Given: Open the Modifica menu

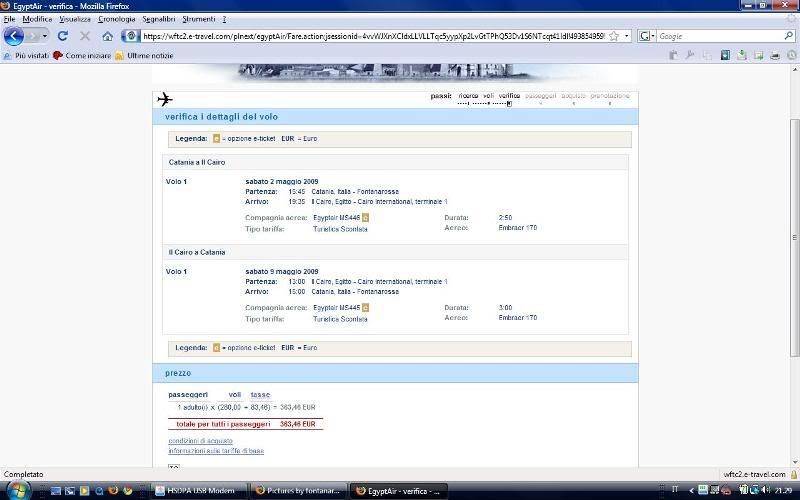Looking at the screenshot, I should point(37,19).
